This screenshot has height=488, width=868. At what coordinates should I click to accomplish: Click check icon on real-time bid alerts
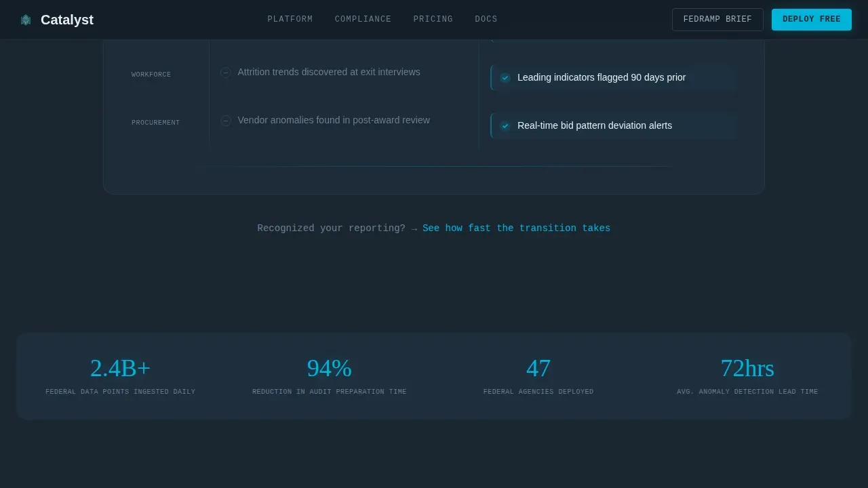(x=505, y=126)
